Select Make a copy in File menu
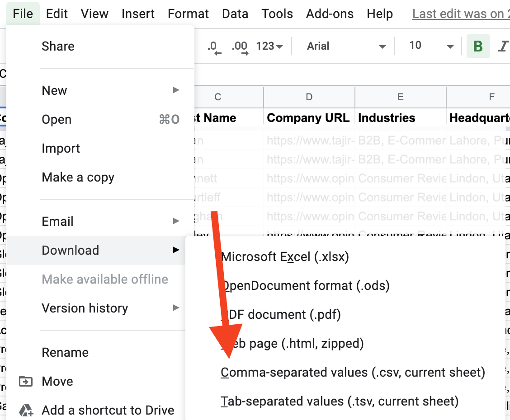 (x=78, y=177)
